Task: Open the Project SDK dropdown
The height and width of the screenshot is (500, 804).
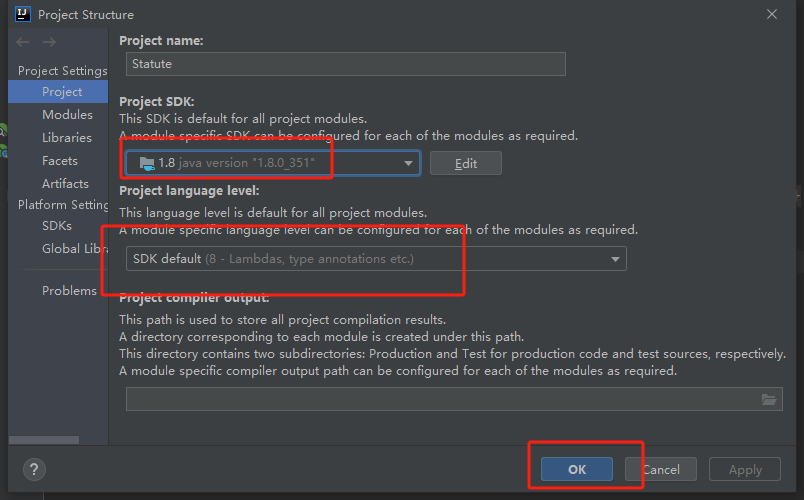Action: [272, 163]
